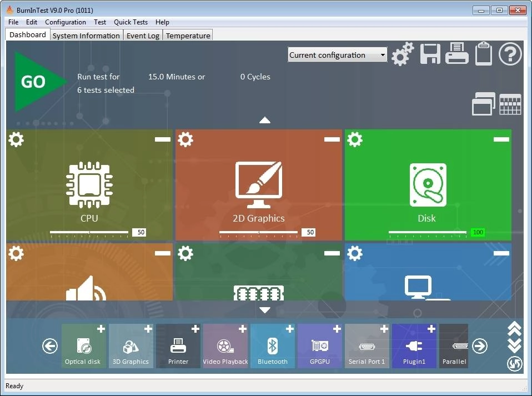Click the 3D Graphics tile icon
532x396 pixels.
[131, 347]
